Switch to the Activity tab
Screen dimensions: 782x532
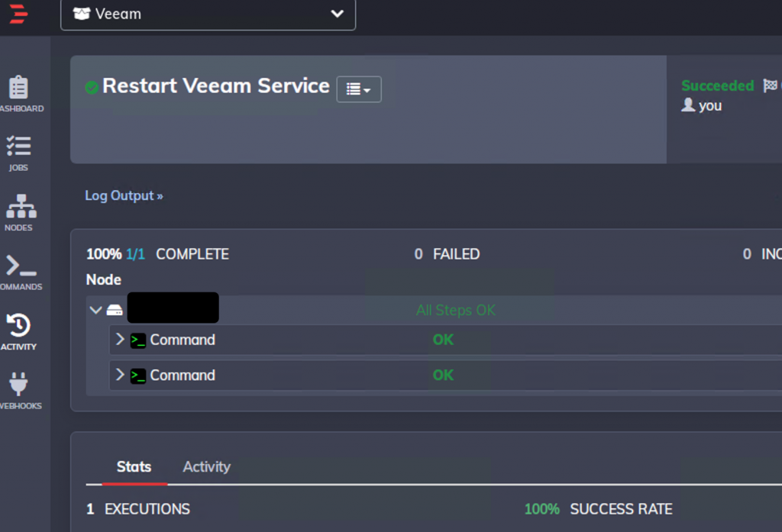point(206,466)
